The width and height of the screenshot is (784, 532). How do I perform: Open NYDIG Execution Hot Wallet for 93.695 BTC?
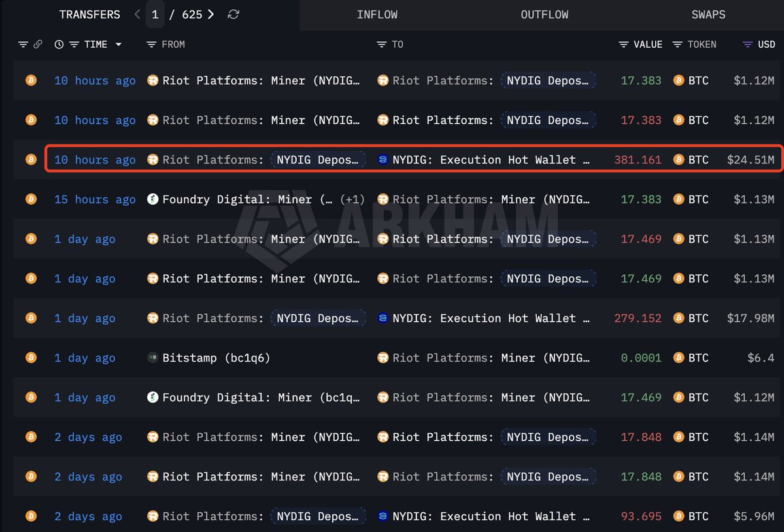pyautogui.click(x=491, y=516)
